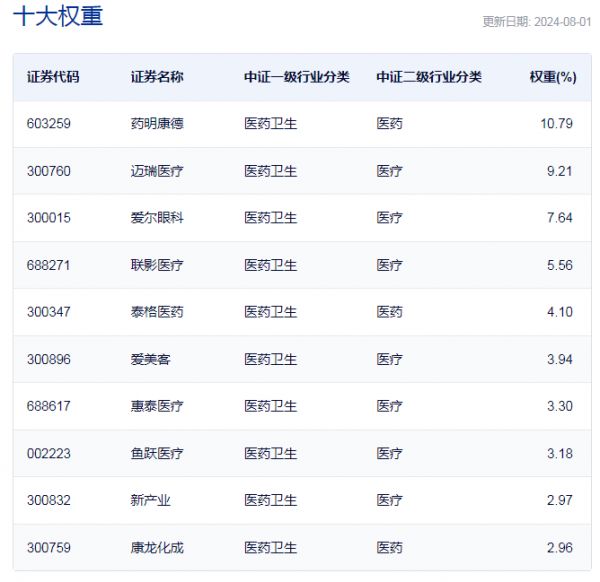Screen dimensions: 600x582
Task: Select stock name 鱼跃医疗
Action: point(157,453)
